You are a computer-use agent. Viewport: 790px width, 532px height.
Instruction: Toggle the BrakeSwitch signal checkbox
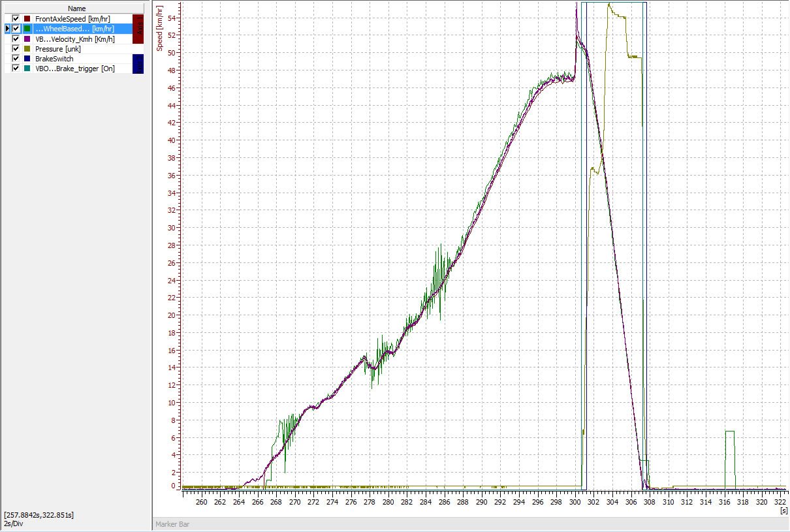(16, 58)
